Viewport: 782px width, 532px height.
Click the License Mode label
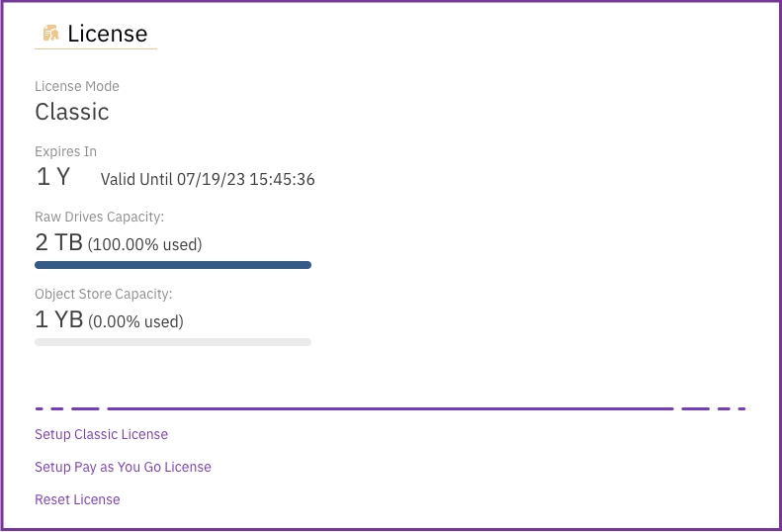[77, 86]
